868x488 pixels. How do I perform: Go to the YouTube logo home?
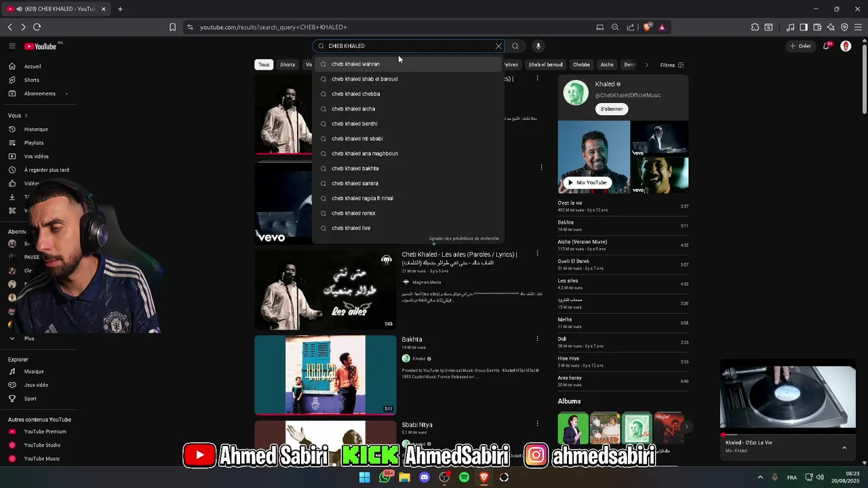click(41, 46)
